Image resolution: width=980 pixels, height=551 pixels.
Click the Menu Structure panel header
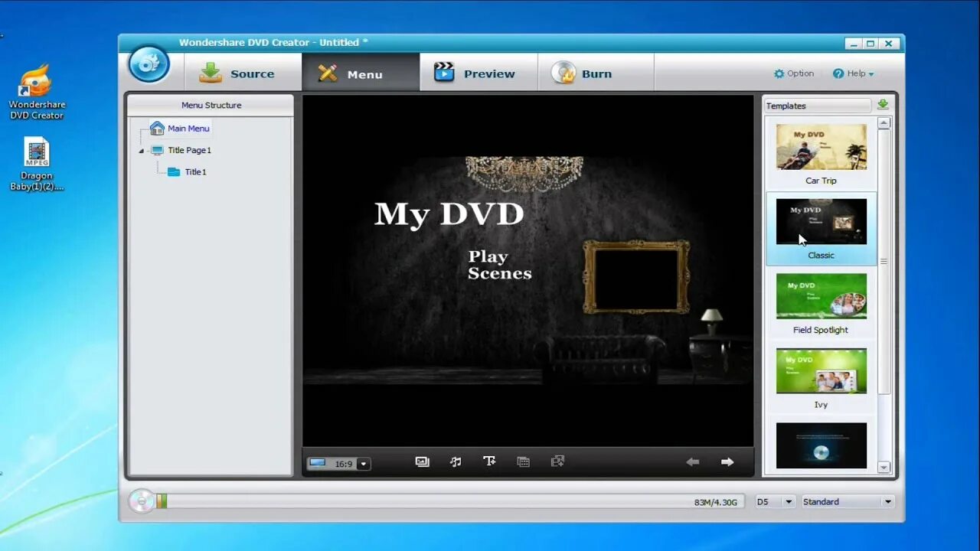pos(211,106)
